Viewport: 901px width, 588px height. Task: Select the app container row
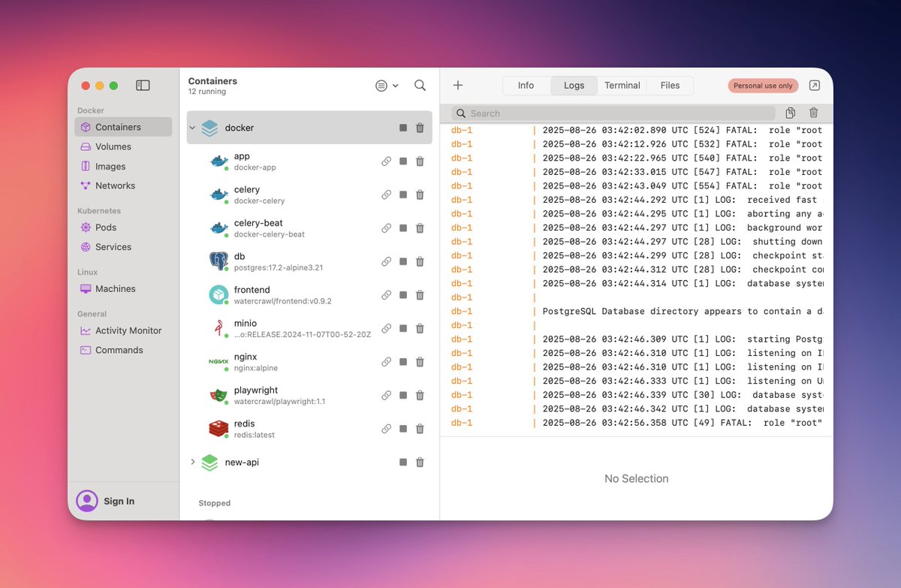click(309, 161)
